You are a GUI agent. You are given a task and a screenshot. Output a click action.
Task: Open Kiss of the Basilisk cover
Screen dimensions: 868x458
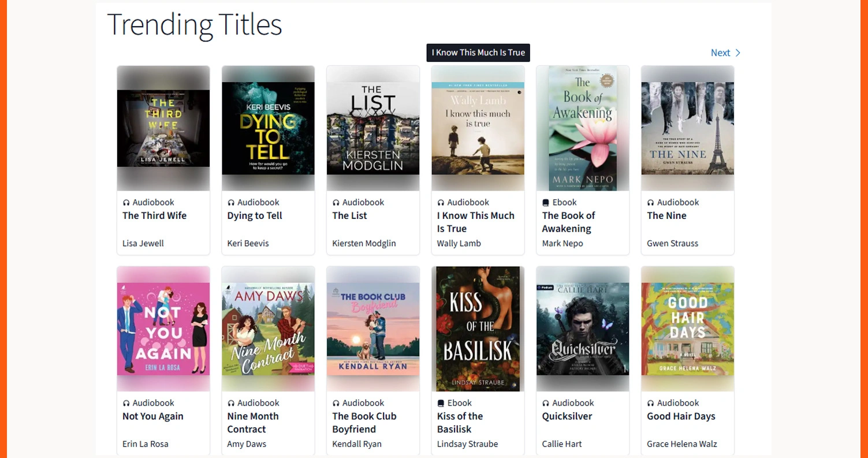[478, 329]
